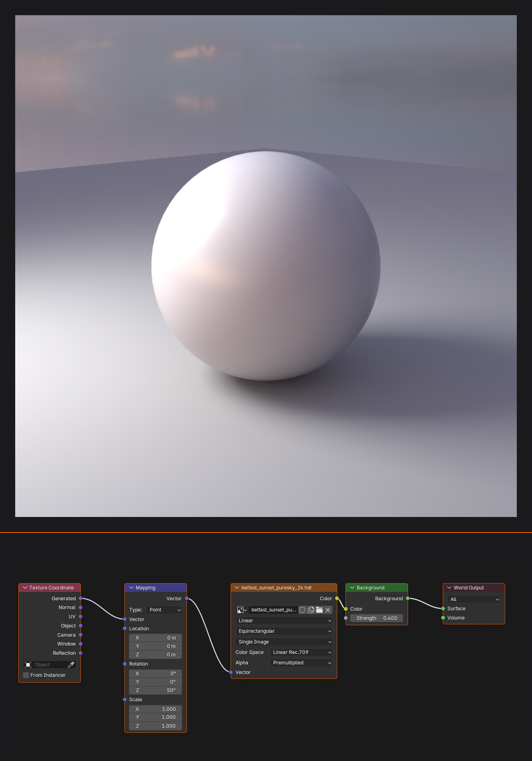Click the UV output socket

pos(81,617)
